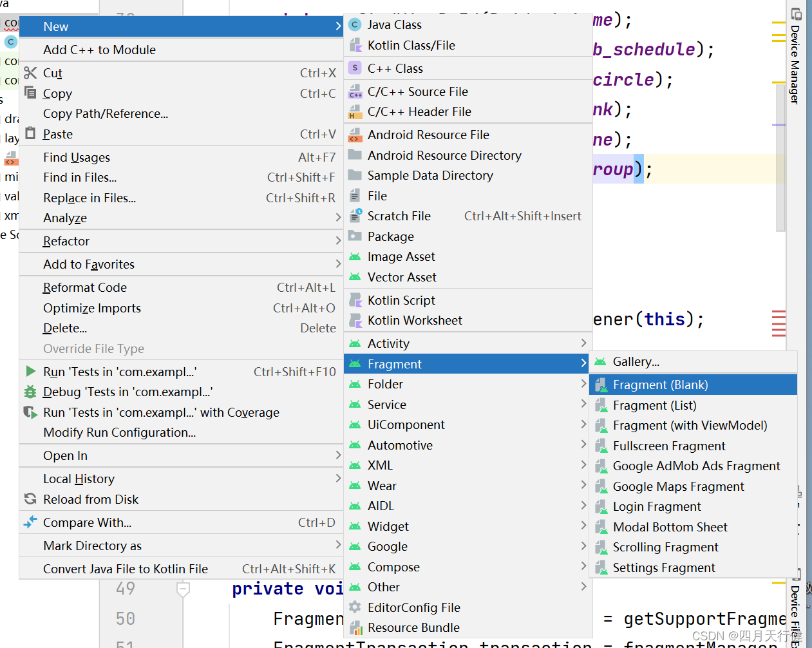The image size is (812, 648).
Task: Click the EditorConfig File gear icon
Action: coord(355,607)
